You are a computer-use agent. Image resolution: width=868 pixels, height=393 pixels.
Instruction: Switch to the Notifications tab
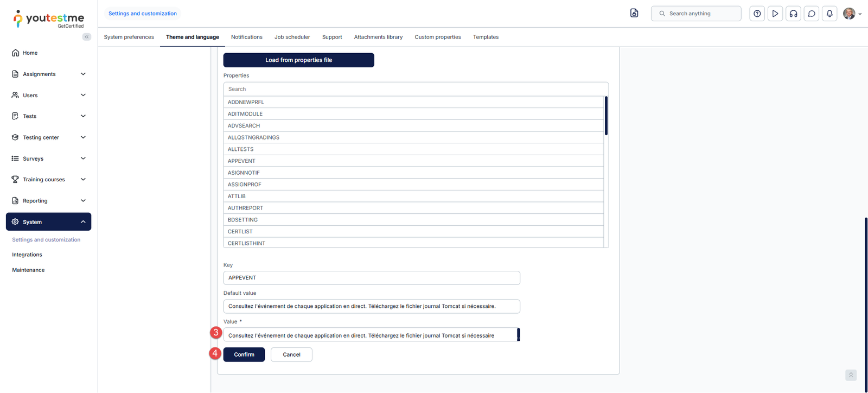(246, 37)
